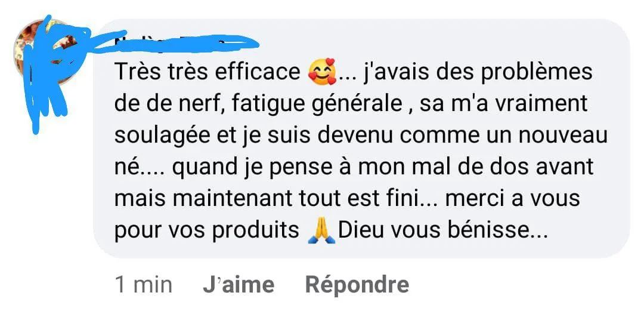The image size is (644, 317).
Task: Click the smiling face with hearts emoji
Action: (x=322, y=72)
